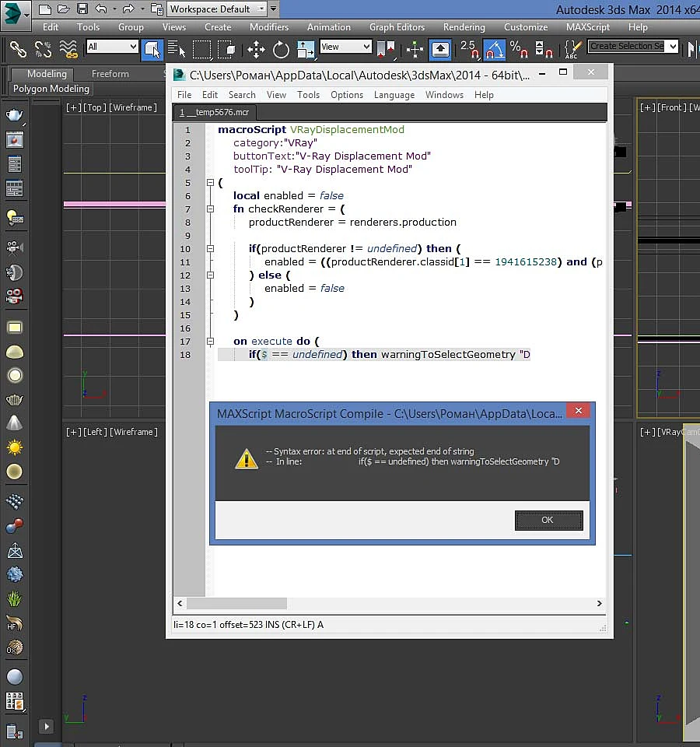Activate the Select and Scale tool
700x747 pixels.
[306, 49]
